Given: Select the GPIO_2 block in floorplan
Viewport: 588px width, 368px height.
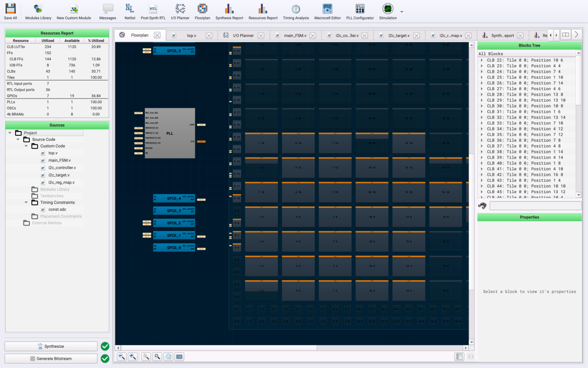Looking at the screenshot, I should [x=174, y=223].
